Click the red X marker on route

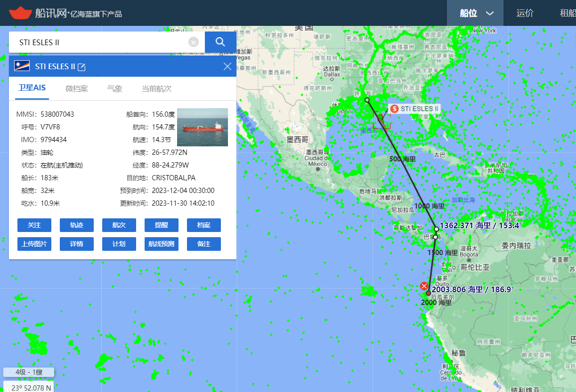[x=424, y=286]
